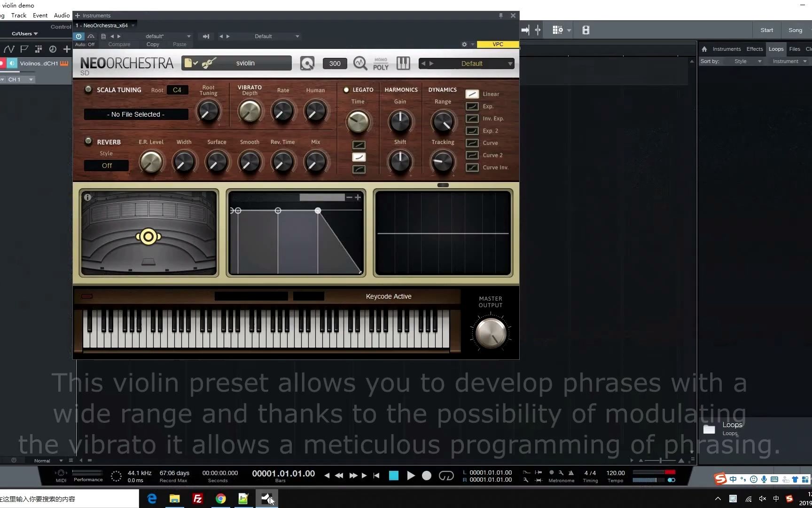Switch to the Loops browser tab

(x=776, y=49)
